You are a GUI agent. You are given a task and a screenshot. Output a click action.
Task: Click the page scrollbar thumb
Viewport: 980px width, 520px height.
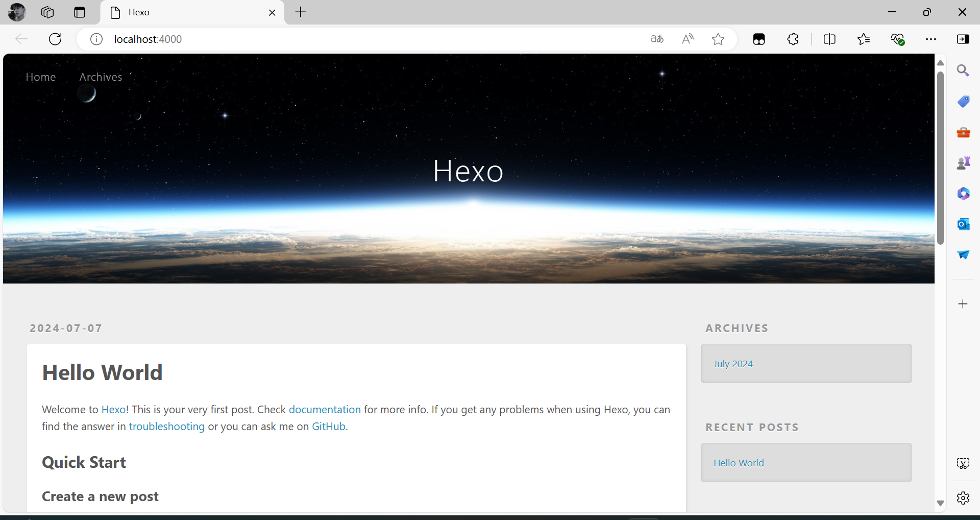940,158
